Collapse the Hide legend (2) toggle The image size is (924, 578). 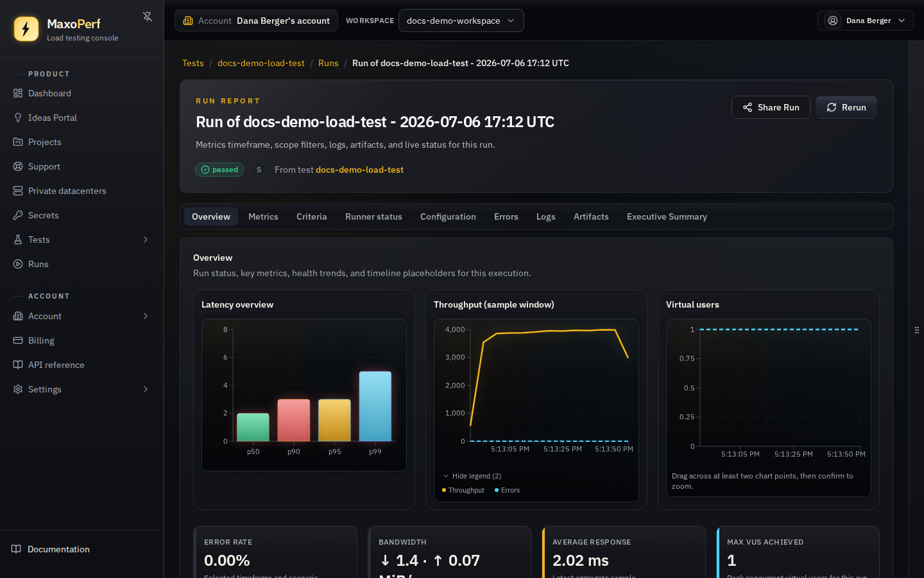point(472,476)
